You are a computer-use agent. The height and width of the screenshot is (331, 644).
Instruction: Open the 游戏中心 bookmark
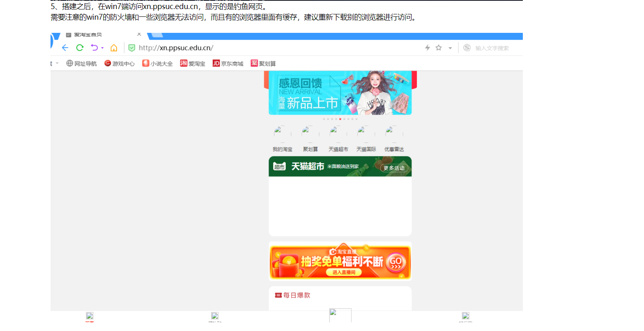(120, 63)
